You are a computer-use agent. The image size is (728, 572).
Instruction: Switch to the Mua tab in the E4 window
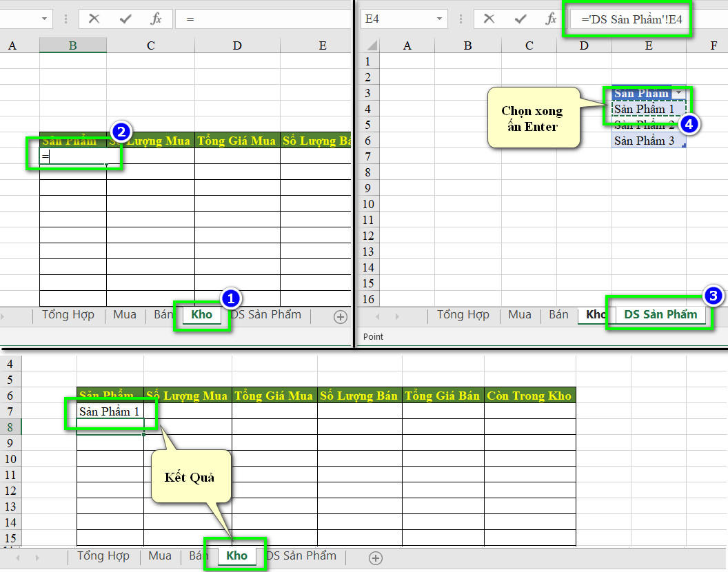point(520,315)
